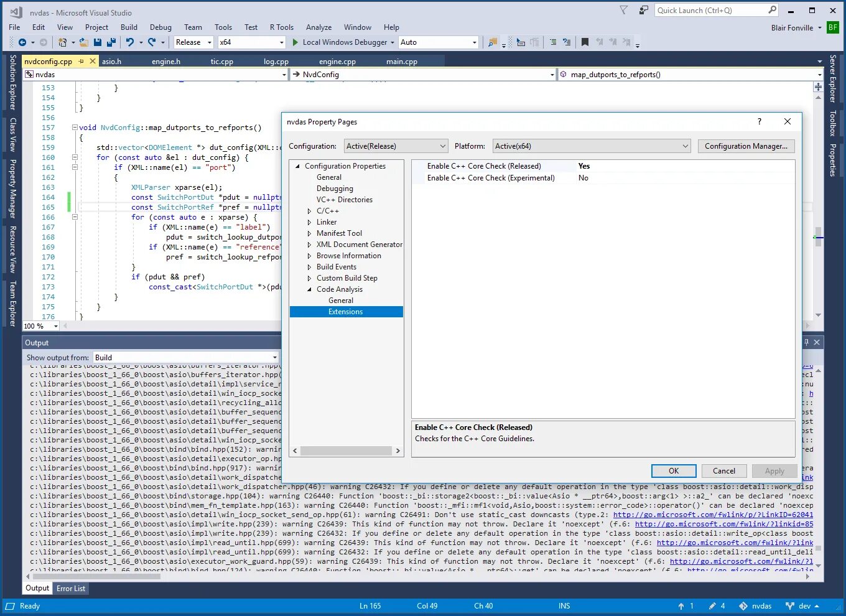Screen dimensions: 846x616
Task: Click the Save All icon
Action: tap(111, 42)
